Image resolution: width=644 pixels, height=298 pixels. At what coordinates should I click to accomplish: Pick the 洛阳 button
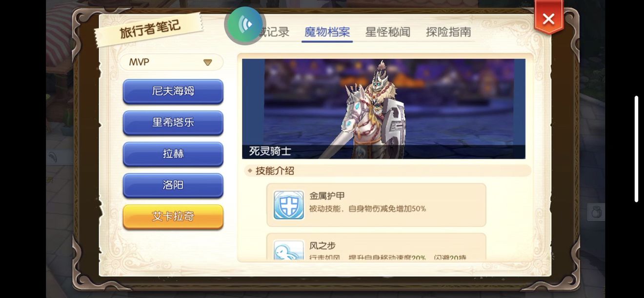tap(173, 185)
